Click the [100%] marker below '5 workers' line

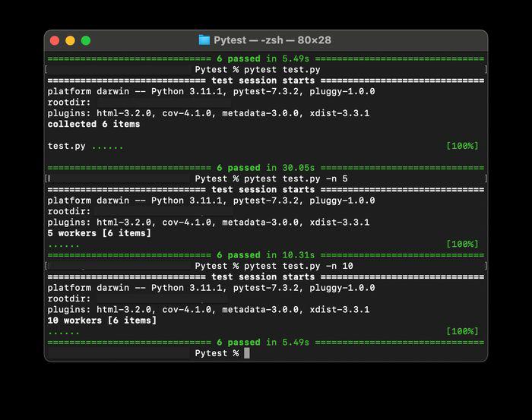(x=462, y=244)
